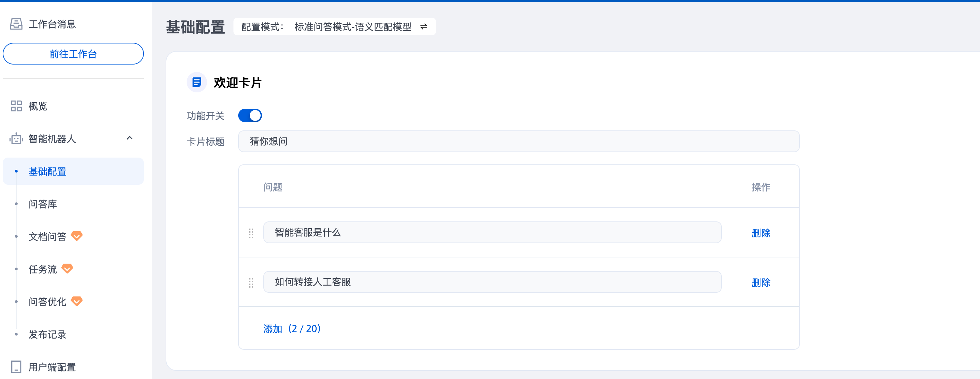This screenshot has height=379, width=980.
Task: Click the user-end config tablet icon
Action: (x=16, y=366)
